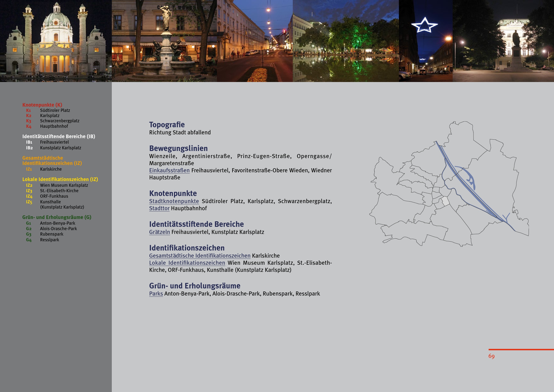Click the night street lights photo
This screenshot has height=392, width=554.
(x=255, y=41)
